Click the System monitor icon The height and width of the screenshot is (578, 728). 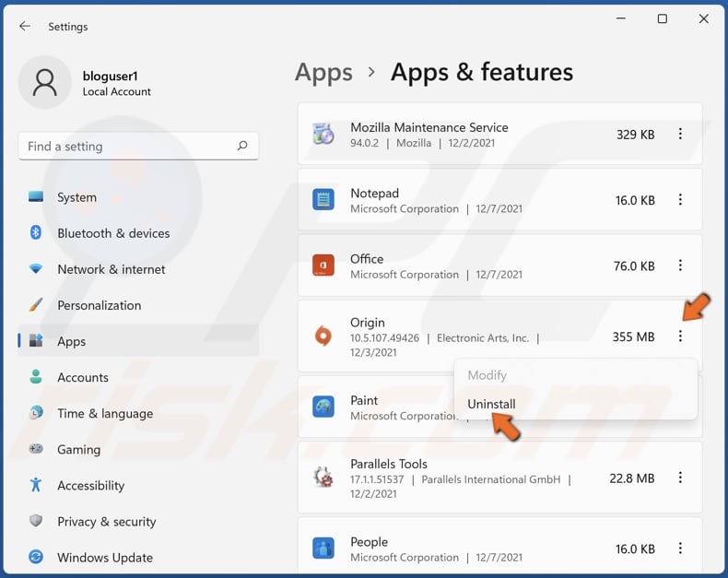pos(36,197)
